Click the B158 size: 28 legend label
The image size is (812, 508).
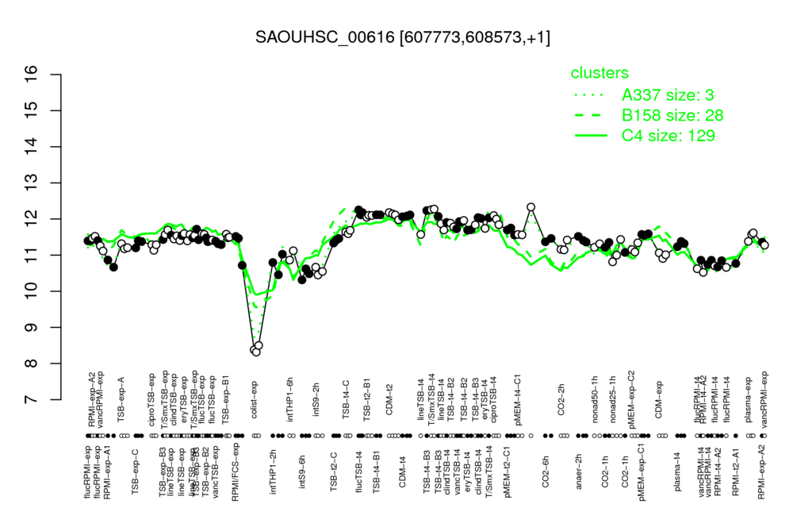[x=672, y=115]
